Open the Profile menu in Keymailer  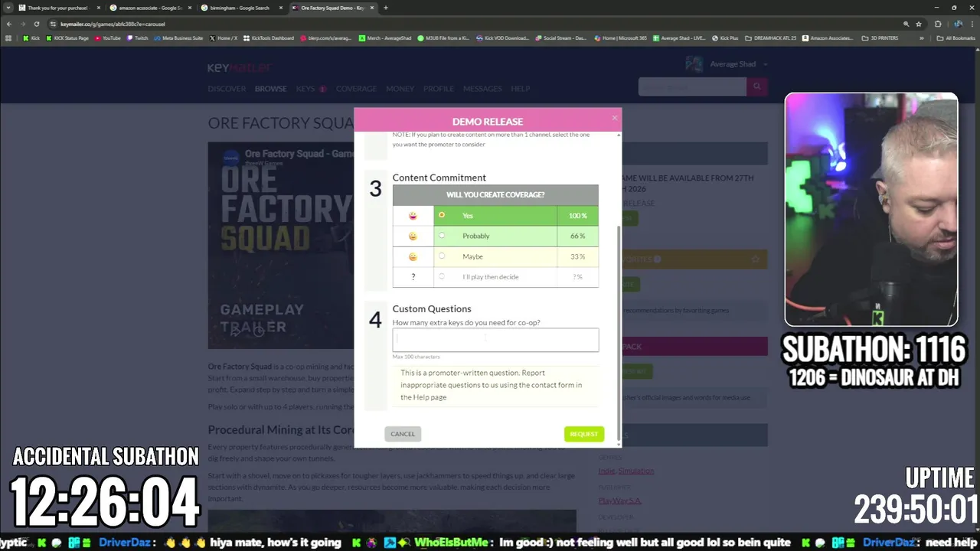[439, 89]
